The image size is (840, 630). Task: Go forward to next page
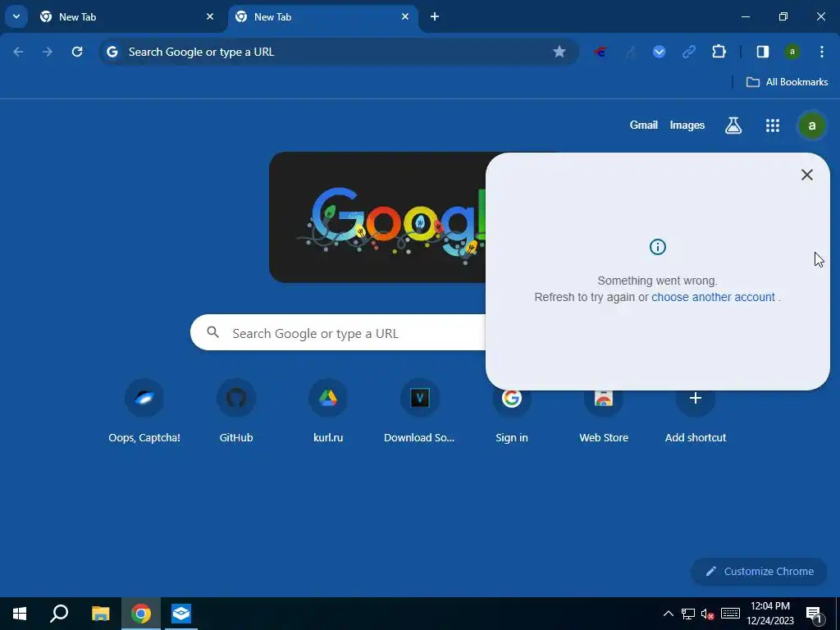(48, 52)
